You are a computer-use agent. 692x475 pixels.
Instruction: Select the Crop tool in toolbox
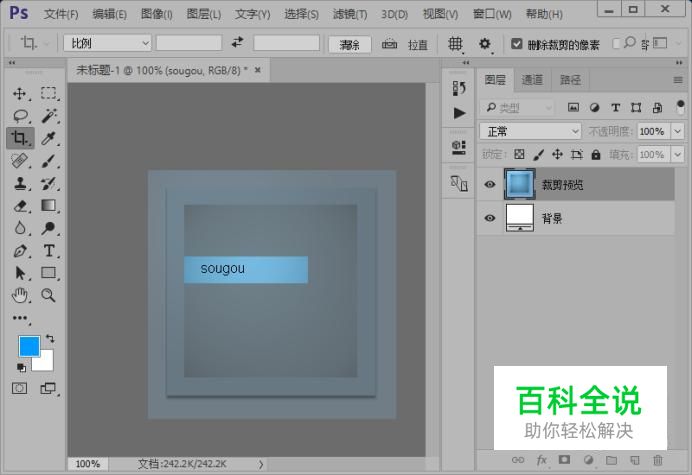tap(19, 138)
